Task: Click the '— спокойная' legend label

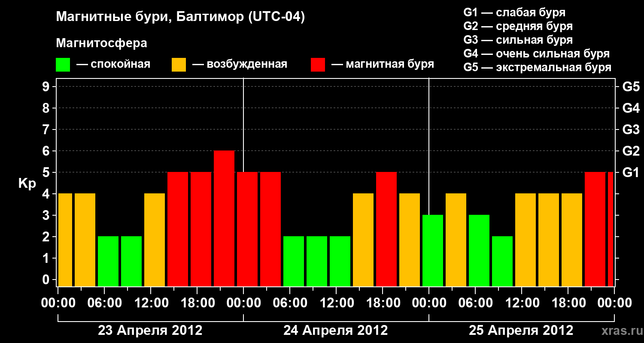Action: coord(113,65)
